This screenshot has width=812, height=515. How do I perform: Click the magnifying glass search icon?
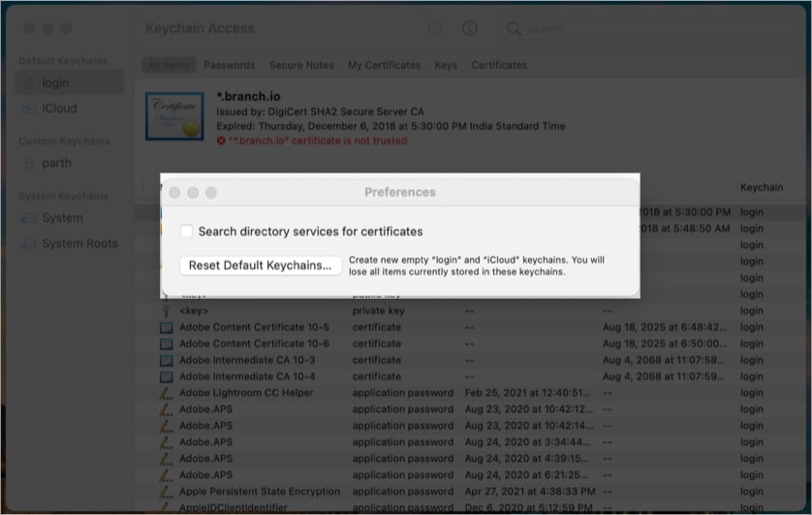pos(514,28)
